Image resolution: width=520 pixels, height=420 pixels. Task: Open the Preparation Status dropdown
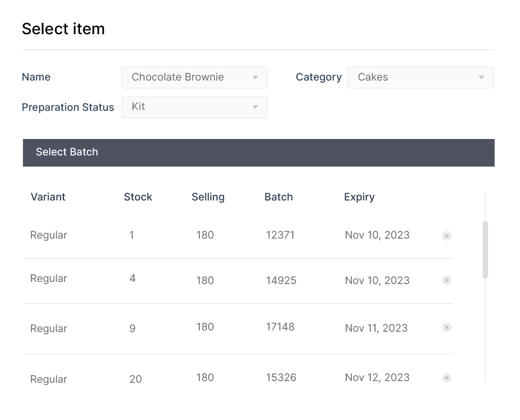pos(194,107)
